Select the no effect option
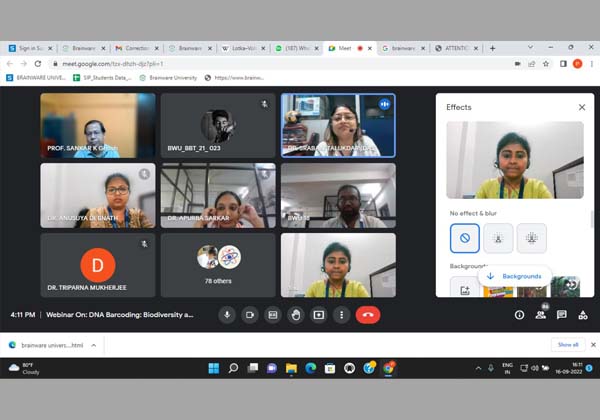 click(x=464, y=238)
